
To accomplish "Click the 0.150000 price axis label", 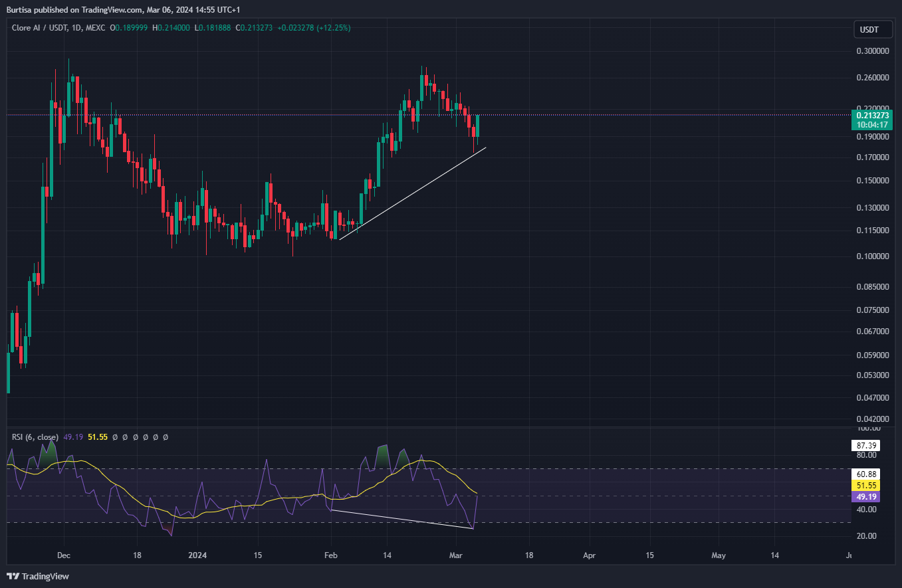I will click(873, 181).
